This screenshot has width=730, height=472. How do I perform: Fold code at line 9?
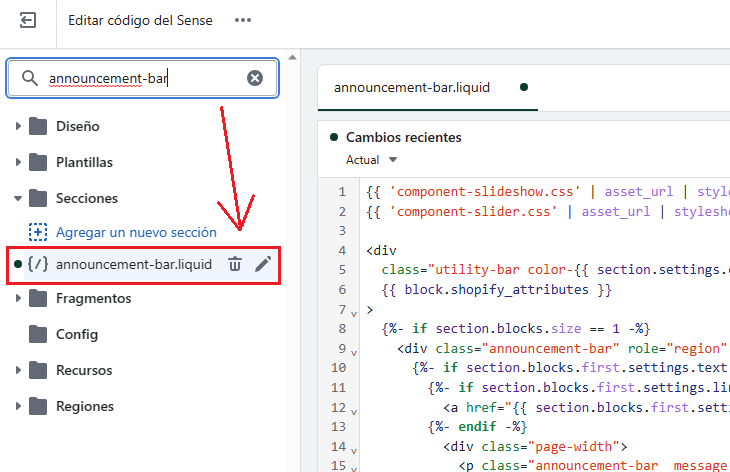pyautogui.click(x=354, y=353)
